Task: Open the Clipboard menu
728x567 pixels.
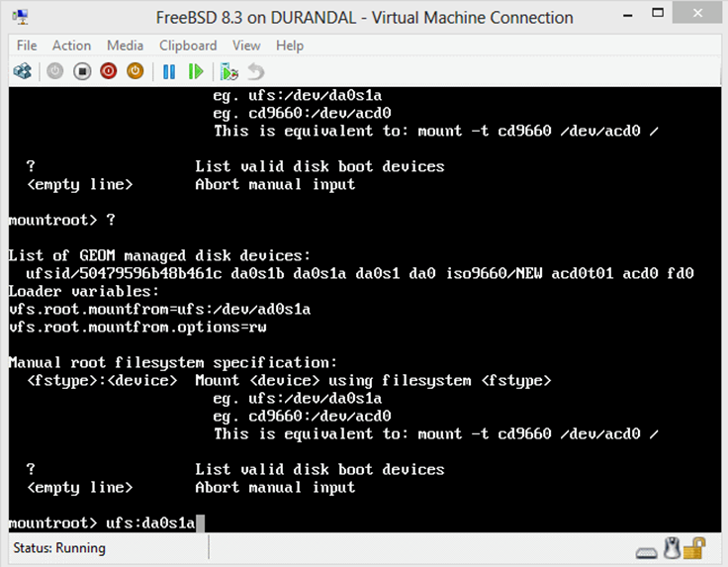Action: (x=188, y=46)
